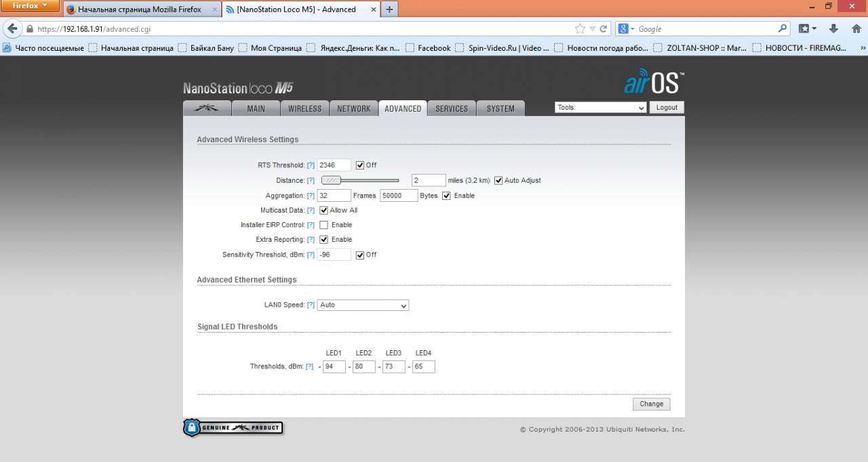Open help for Distance
This screenshot has height=462, width=868.
click(x=311, y=181)
